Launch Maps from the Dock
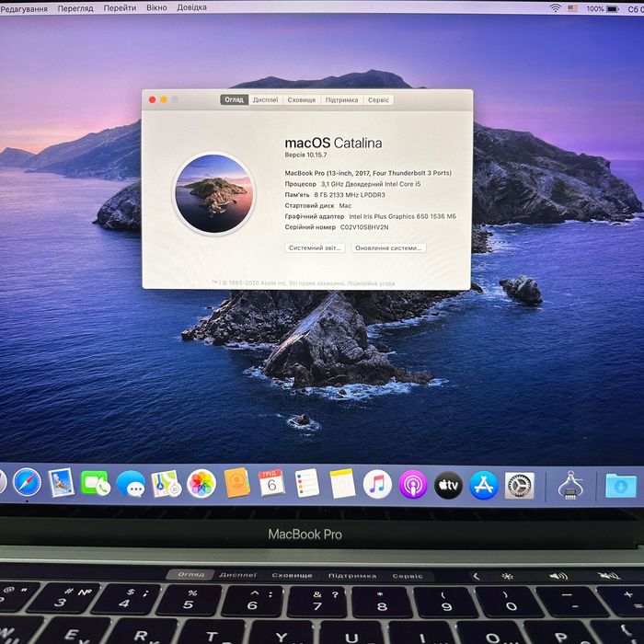Screen dimensions: 644x644 (166, 484)
